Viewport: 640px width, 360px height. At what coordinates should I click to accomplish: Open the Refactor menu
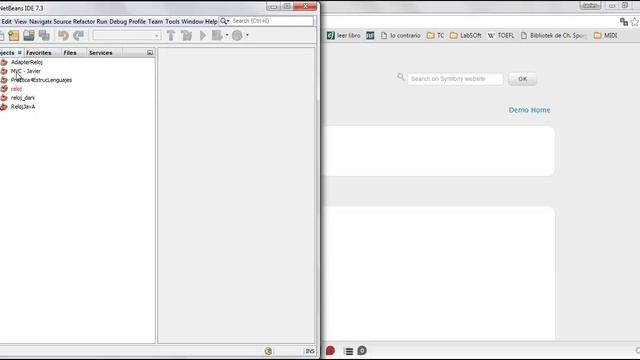[x=84, y=22]
